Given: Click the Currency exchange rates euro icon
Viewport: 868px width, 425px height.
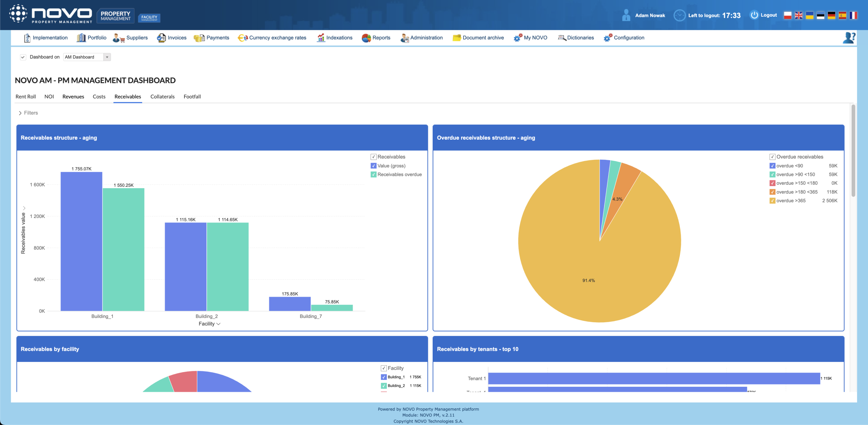Looking at the screenshot, I should [243, 38].
